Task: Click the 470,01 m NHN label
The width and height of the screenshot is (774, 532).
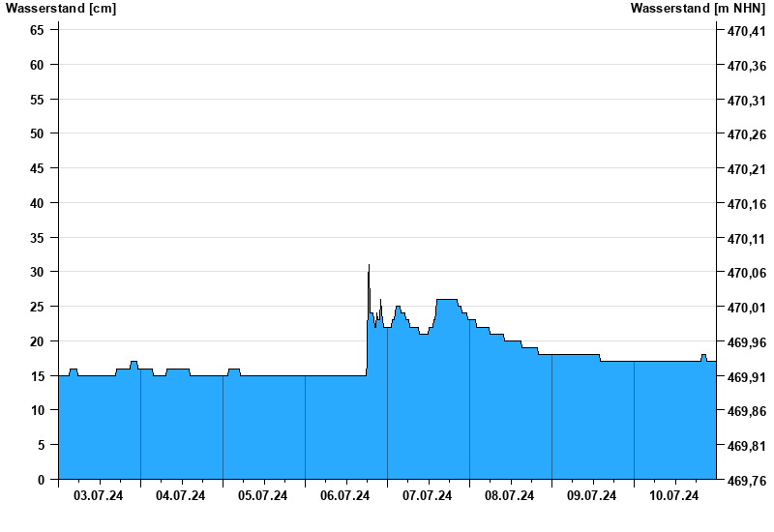Action: [746, 308]
